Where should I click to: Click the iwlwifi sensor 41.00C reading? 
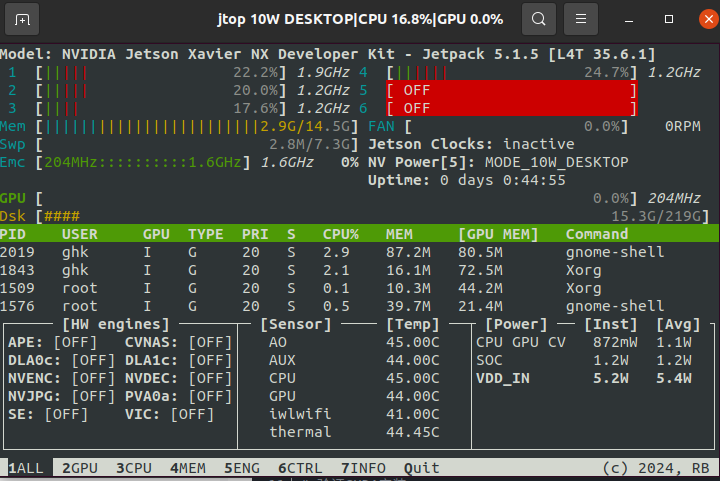coord(412,414)
